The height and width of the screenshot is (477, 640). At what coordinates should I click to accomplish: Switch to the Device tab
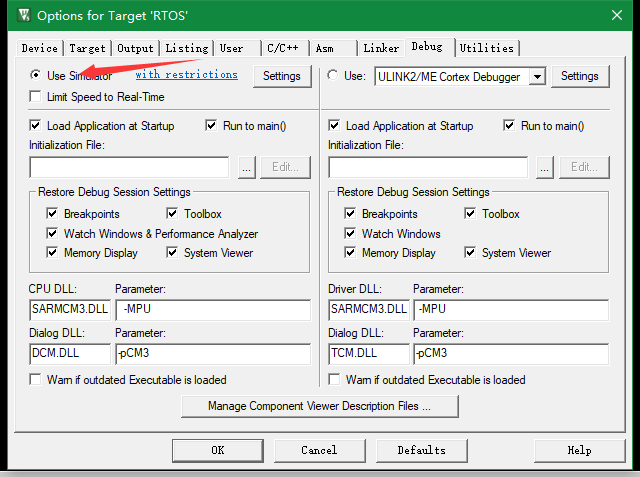40,48
